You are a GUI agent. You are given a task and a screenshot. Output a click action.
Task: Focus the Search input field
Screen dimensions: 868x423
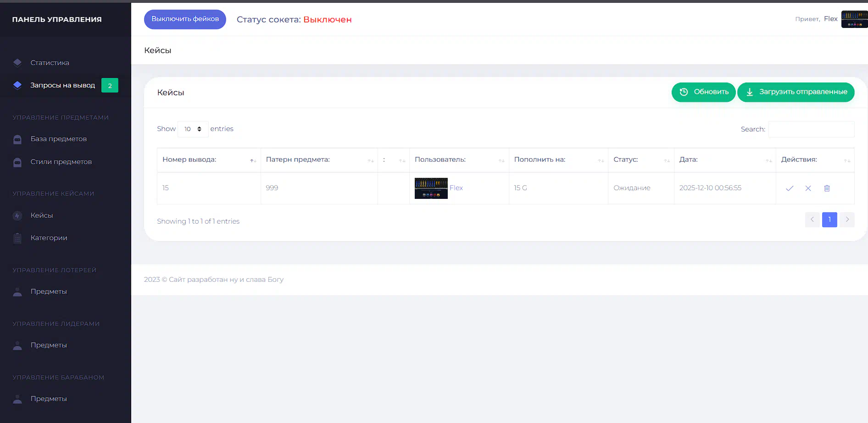point(811,129)
